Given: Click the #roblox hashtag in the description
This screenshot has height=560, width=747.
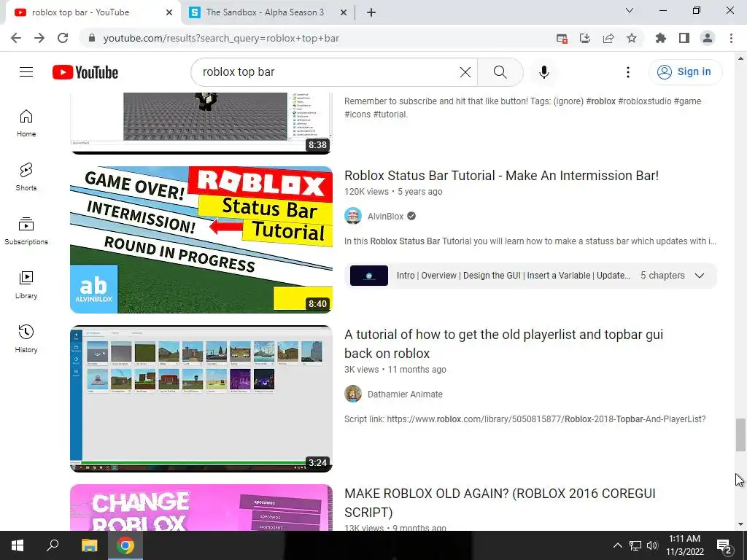Looking at the screenshot, I should pyautogui.click(x=600, y=101).
